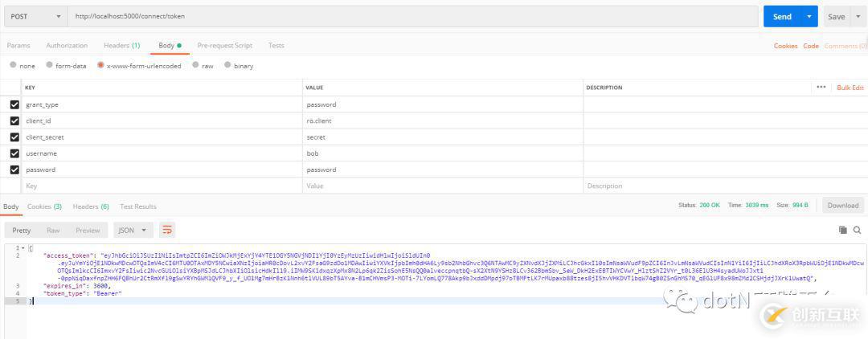
Task: Click the grant_type key cell
Action: [162, 104]
